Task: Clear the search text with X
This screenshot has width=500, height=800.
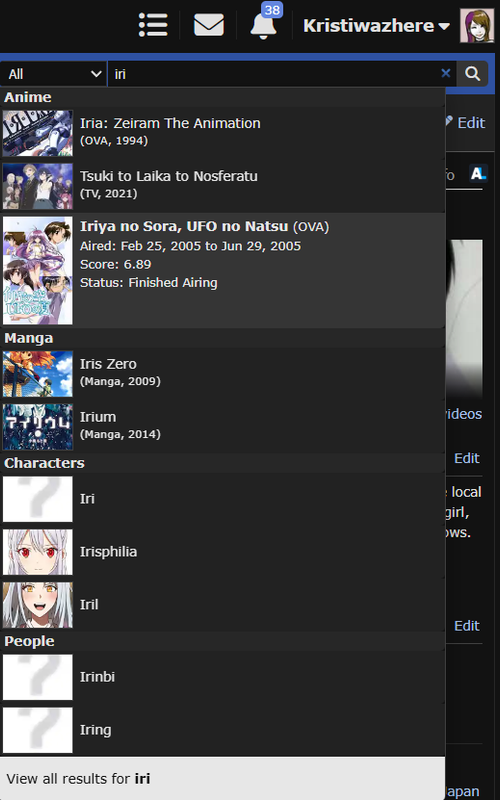Action: point(445,73)
